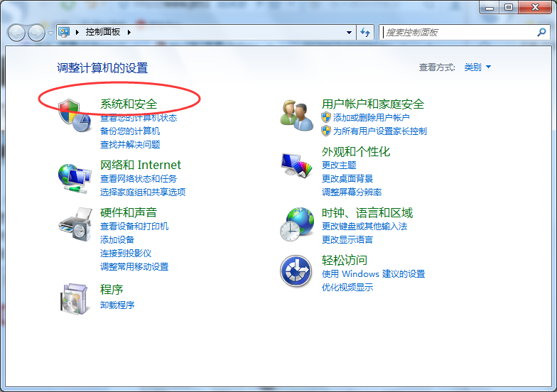Open the 系统和安全 shield icon
The height and width of the screenshot is (392, 557).
75,115
